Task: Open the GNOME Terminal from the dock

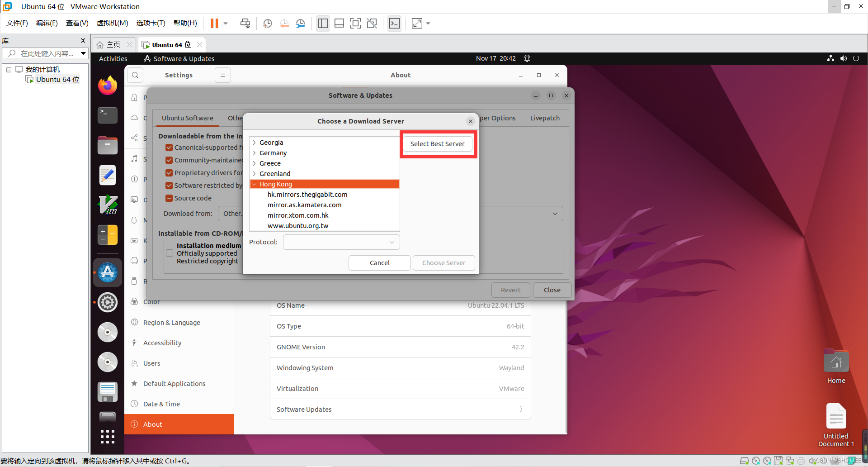Action: (107, 115)
